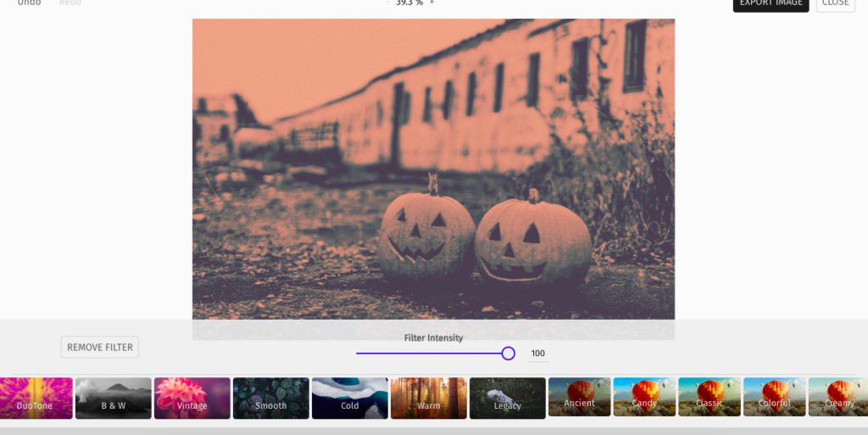Apply the B & W filter
This screenshot has height=435, width=868.
point(114,398)
